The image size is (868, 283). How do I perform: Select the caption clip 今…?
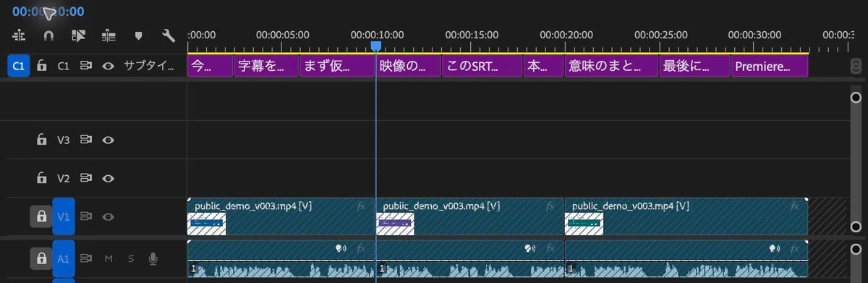(x=210, y=66)
